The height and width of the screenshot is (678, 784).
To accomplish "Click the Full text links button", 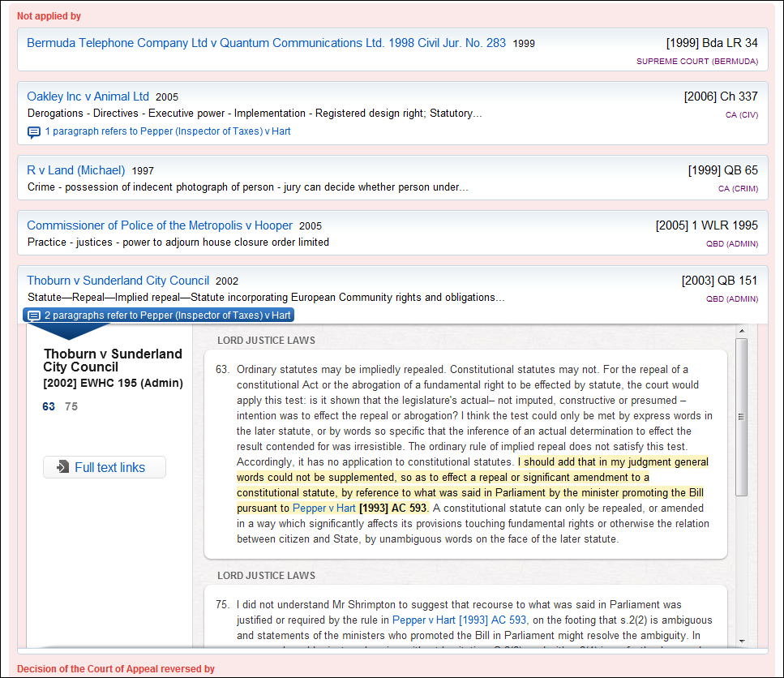I will coord(105,467).
